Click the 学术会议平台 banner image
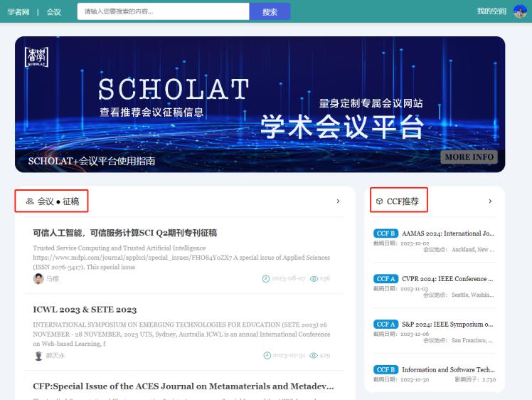532x400 pixels. (260, 104)
